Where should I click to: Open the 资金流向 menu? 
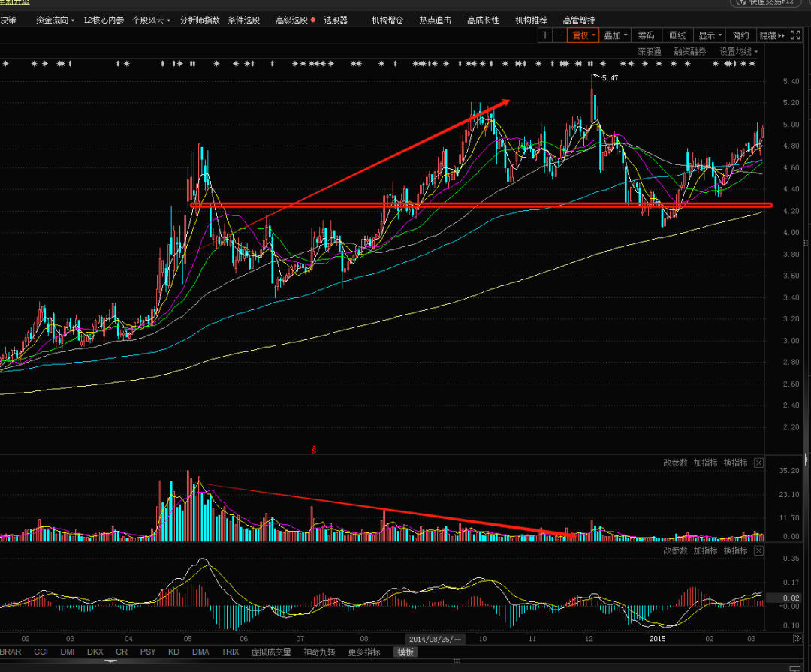(55, 20)
